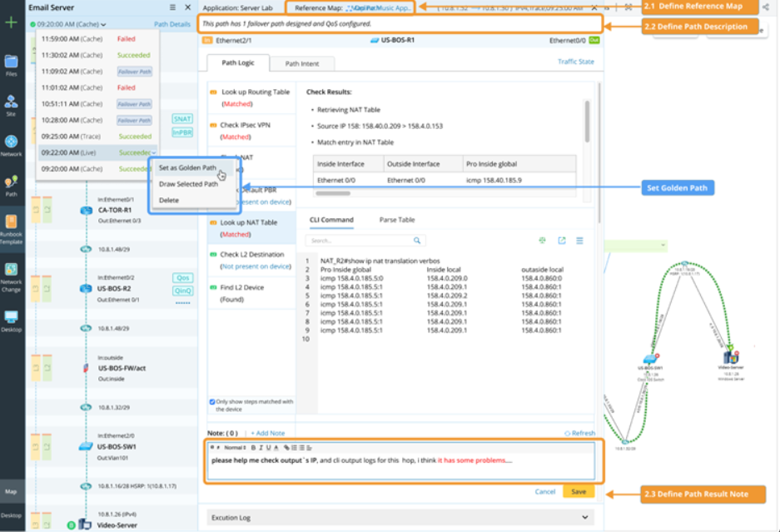Screen dimensions: 780x532
Task: Expand the Excution Log section
Action: coord(400,518)
